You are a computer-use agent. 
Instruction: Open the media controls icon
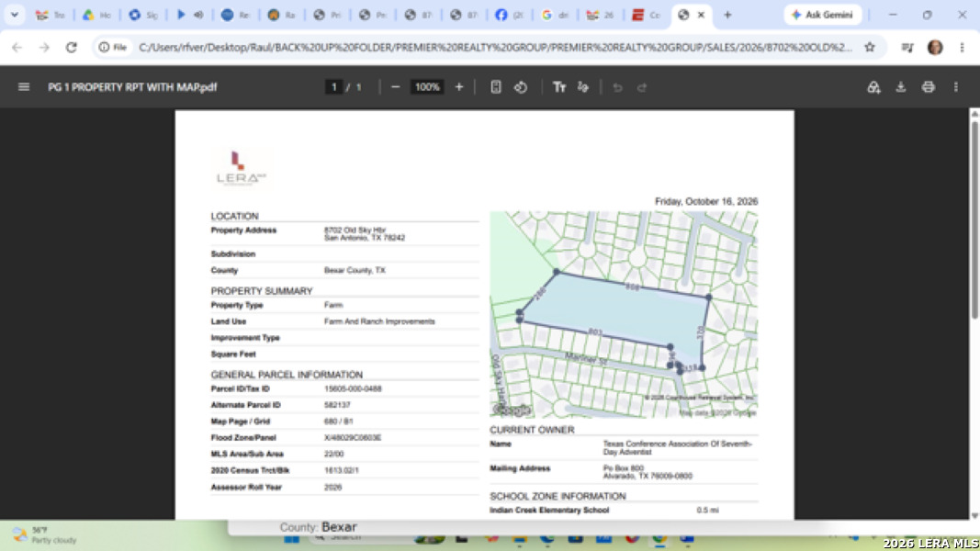coord(907,47)
